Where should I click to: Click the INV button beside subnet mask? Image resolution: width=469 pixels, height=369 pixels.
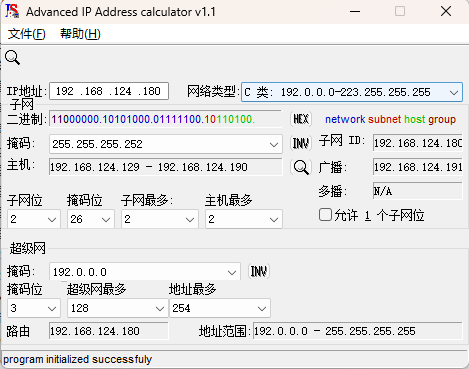pos(301,143)
